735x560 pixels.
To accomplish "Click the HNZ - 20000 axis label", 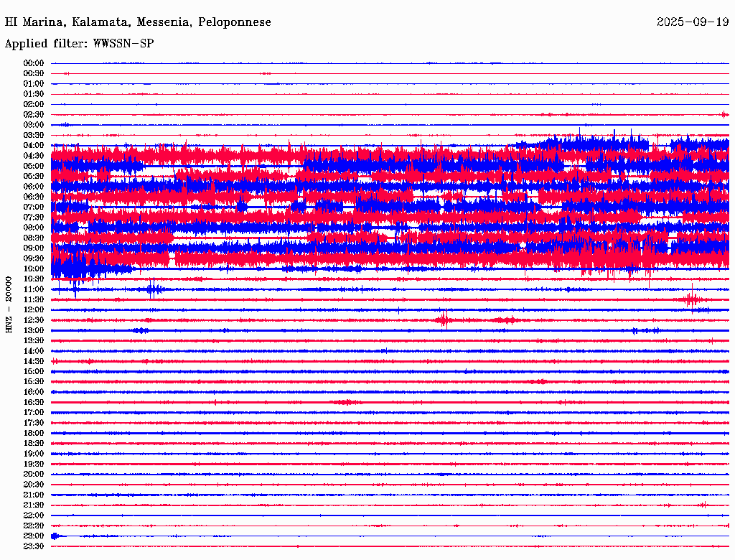I will 9,305.
